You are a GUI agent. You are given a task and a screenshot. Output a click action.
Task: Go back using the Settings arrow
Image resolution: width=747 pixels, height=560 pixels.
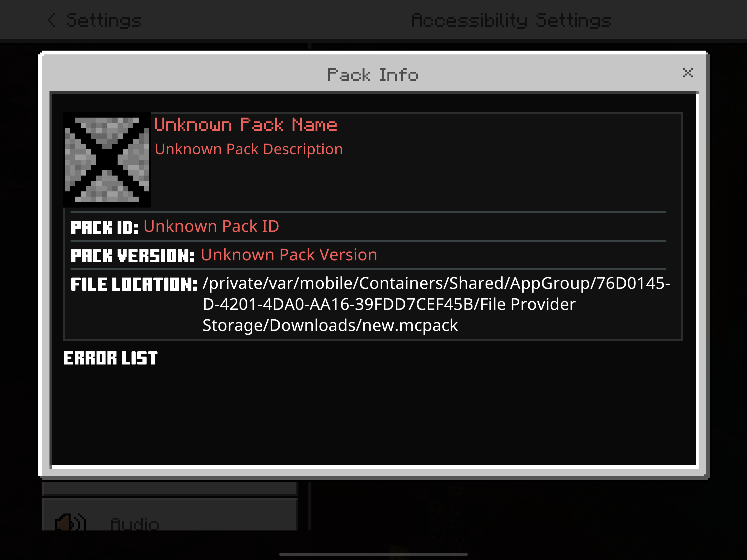point(52,20)
